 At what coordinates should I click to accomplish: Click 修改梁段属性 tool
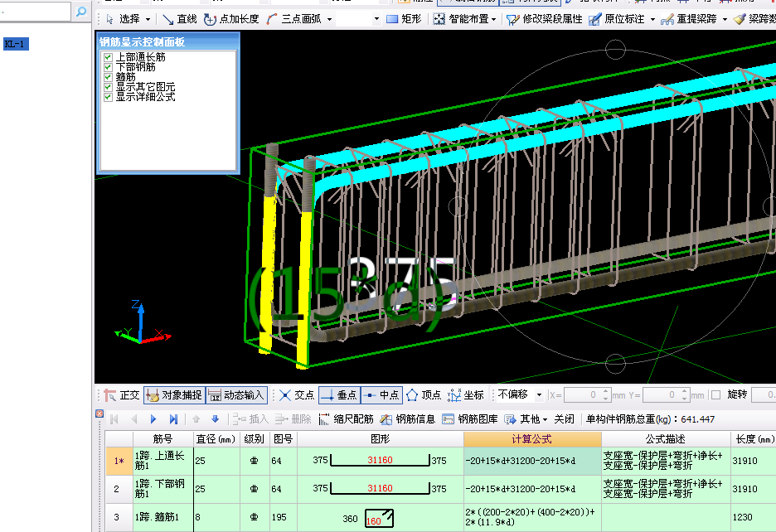pos(545,19)
